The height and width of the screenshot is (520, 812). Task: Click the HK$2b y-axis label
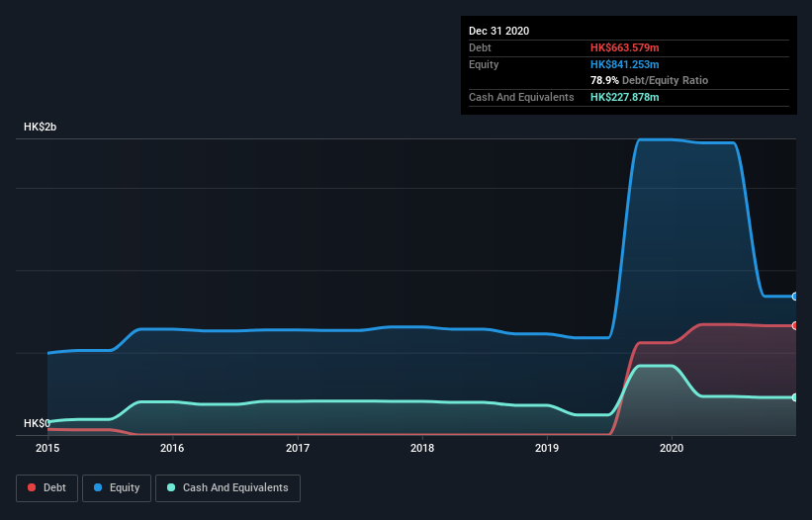pyautogui.click(x=40, y=128)
